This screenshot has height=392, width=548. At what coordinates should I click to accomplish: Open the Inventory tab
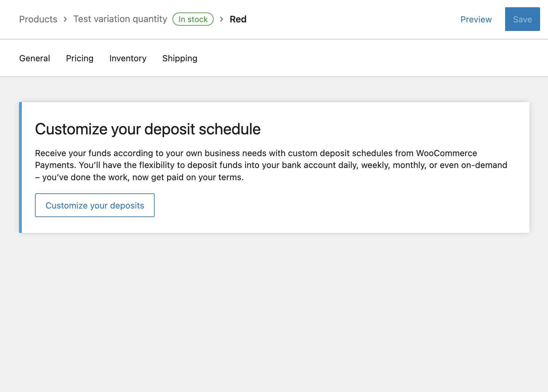(128, 58)
